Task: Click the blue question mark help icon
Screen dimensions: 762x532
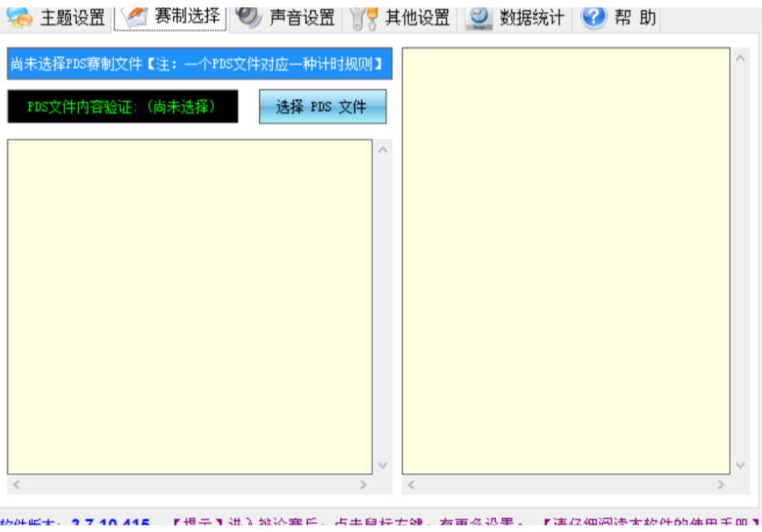Action: pos(594,17)
